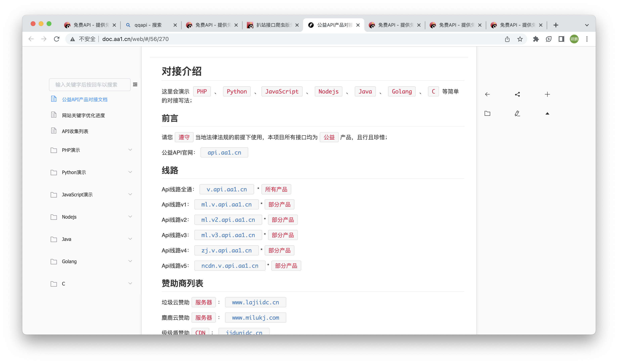Click the document icon for 公益API产品对接文档
The image size is (618, 364).
pyautogui.click(x=54, y=99)
